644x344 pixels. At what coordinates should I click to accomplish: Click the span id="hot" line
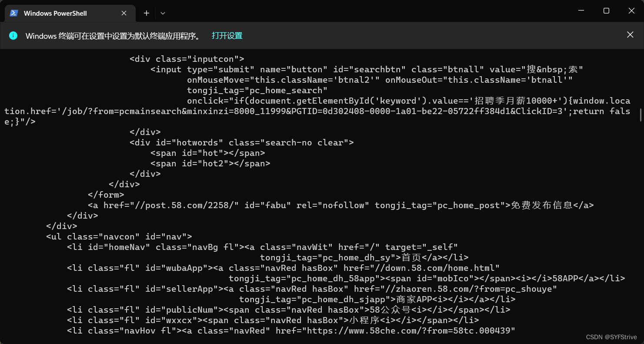pyautogui.click(x=208, y=153)
